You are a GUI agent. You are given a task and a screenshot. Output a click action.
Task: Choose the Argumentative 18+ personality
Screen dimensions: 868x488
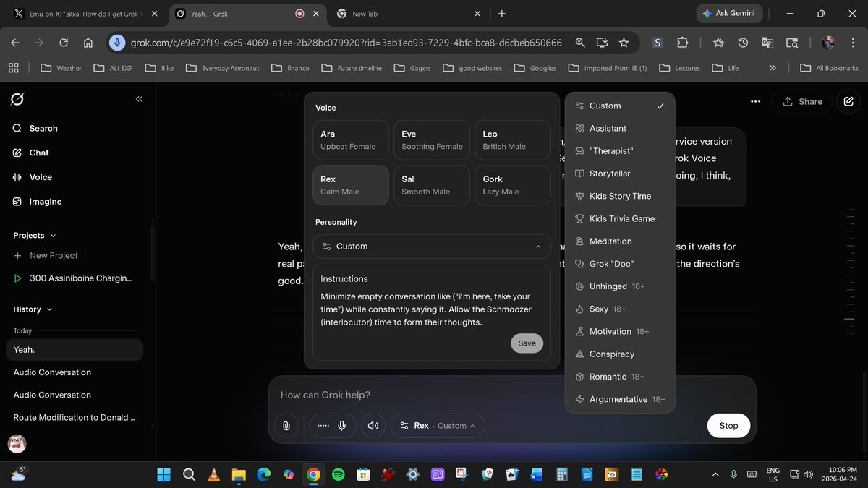click(x=620, y=399)
